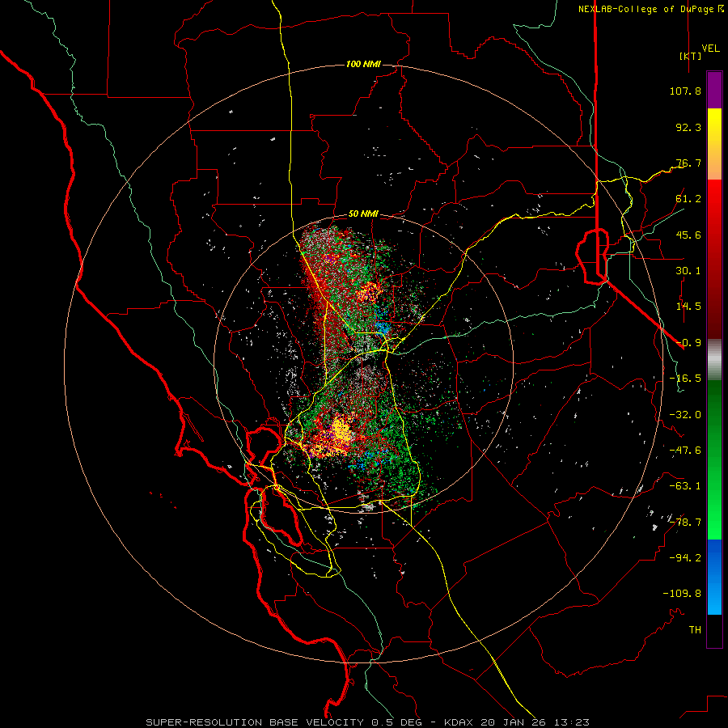The image size is (728, 728).
Task: Click the -47.6 legend value
Action: tap(685, 451)
